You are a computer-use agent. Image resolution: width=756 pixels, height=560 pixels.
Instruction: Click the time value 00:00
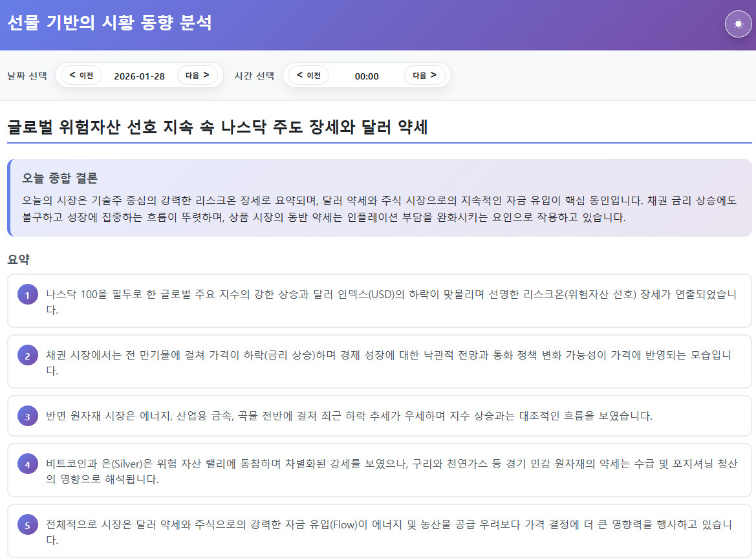tap(367, 76)
